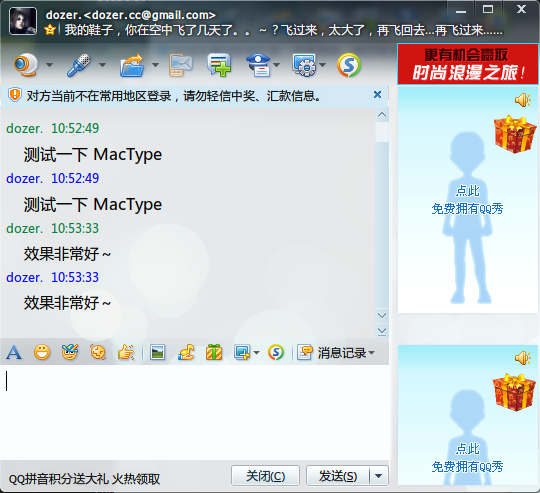Viewport: 540px width, 493px height.
Task: Insert a picture with image icon
Action: 158,353
